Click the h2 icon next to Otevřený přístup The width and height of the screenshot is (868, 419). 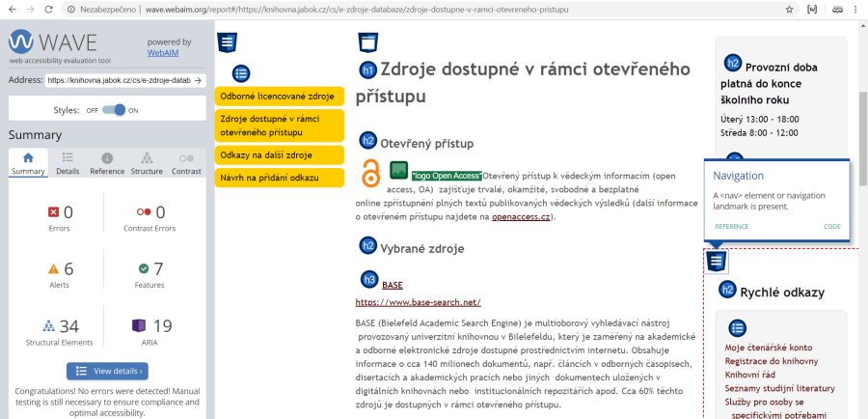coord(367,141)
